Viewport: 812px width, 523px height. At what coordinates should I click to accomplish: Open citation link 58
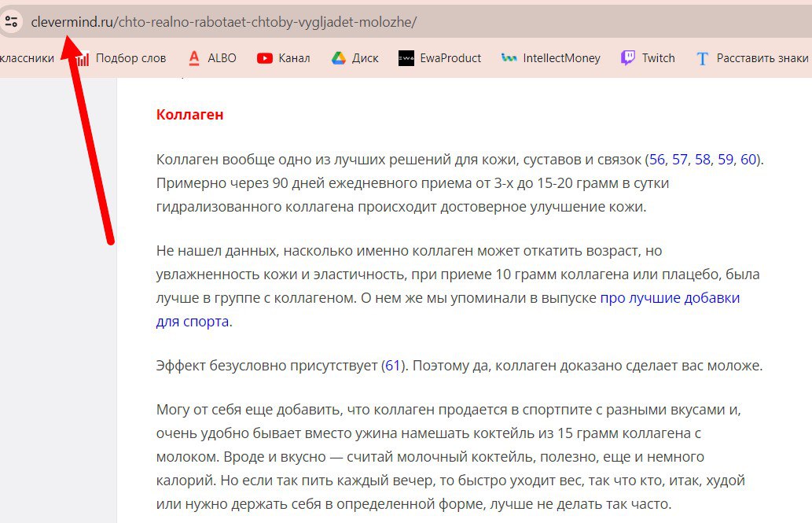point(703,160)
